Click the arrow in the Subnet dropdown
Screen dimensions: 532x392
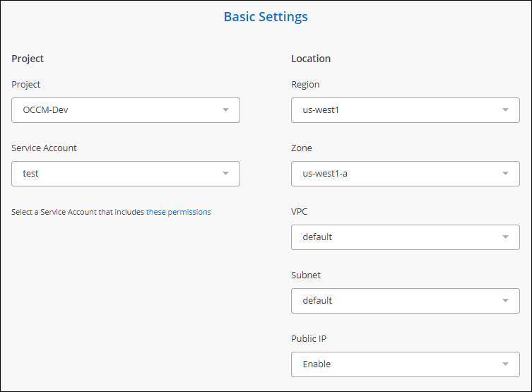click(x=505, y=301)
